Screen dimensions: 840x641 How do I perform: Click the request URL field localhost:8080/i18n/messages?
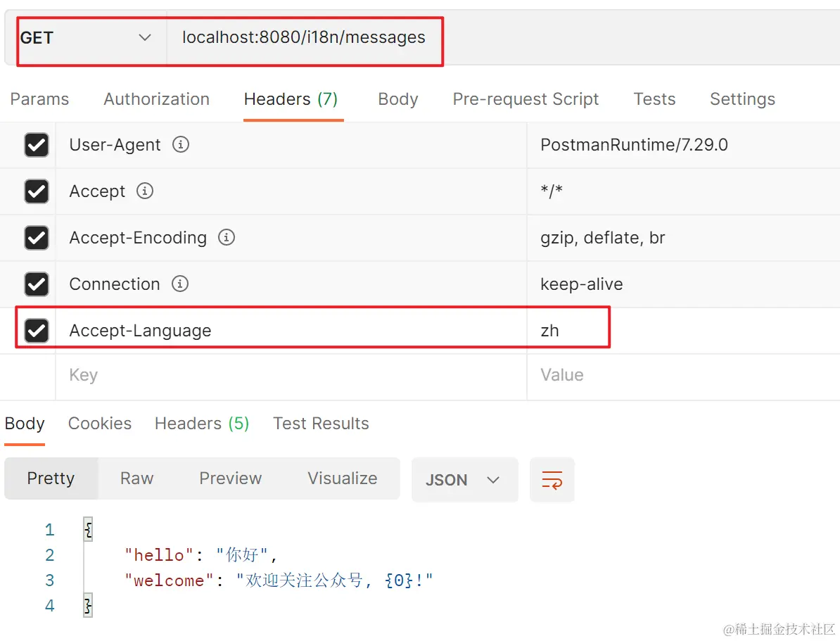click(x=304, y=37)
